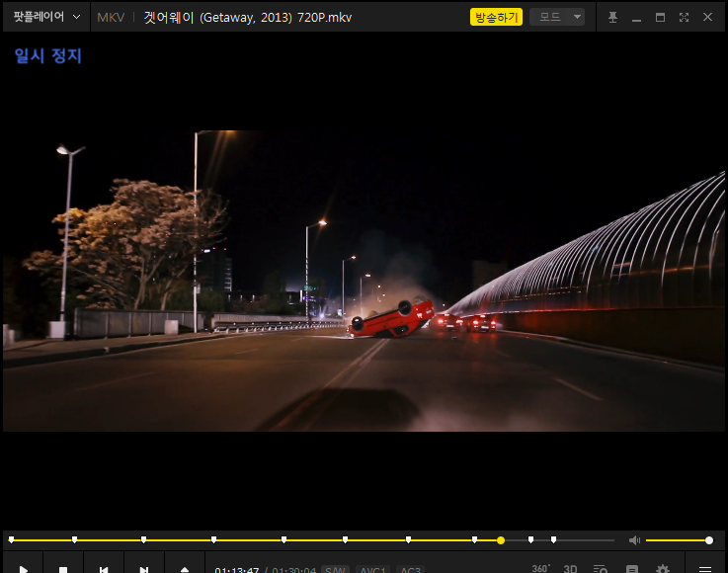728x573 pixels.
Task: Pin the player window always on top
Action: pos(612,17)
